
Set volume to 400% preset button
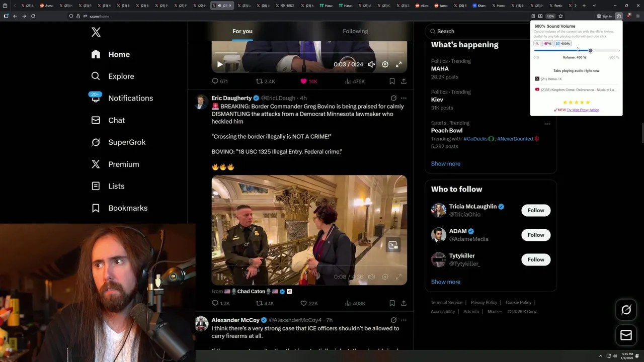click(563, 44)
